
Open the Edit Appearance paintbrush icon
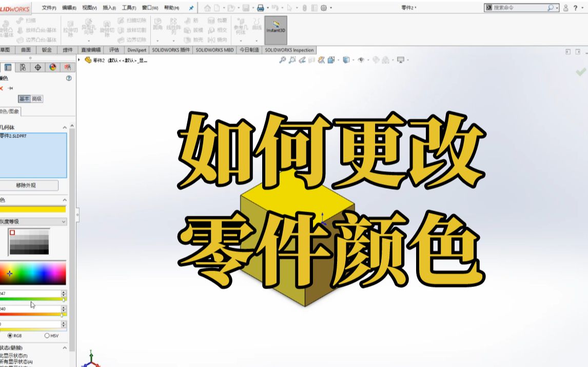[x=376, y=60]
